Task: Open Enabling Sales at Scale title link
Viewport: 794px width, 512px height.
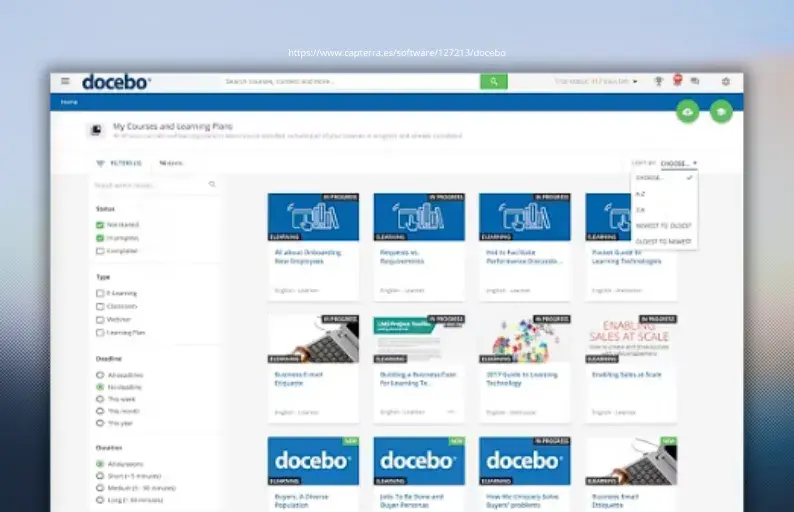Action: pos(626,375)
